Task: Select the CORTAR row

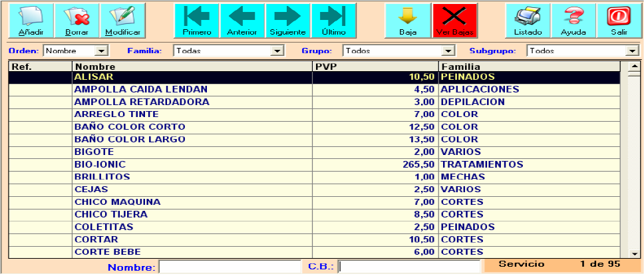Action: click(x=314, y=239)
